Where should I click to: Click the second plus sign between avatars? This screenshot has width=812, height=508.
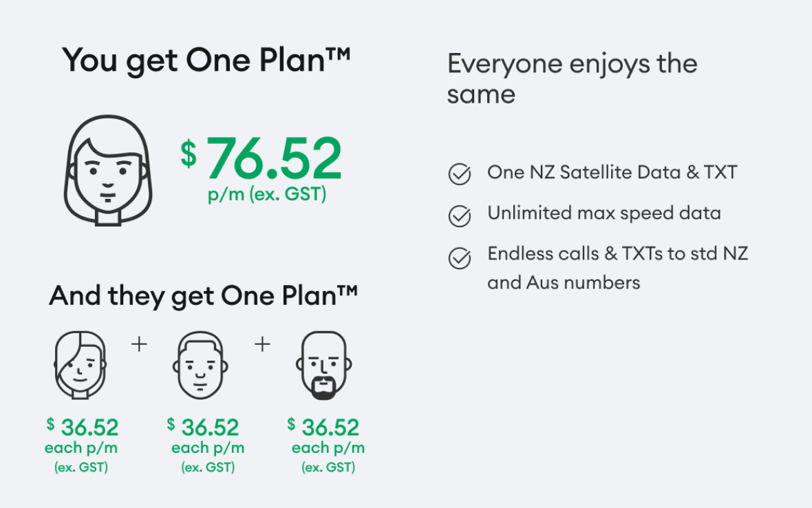[x=262, y=344]
